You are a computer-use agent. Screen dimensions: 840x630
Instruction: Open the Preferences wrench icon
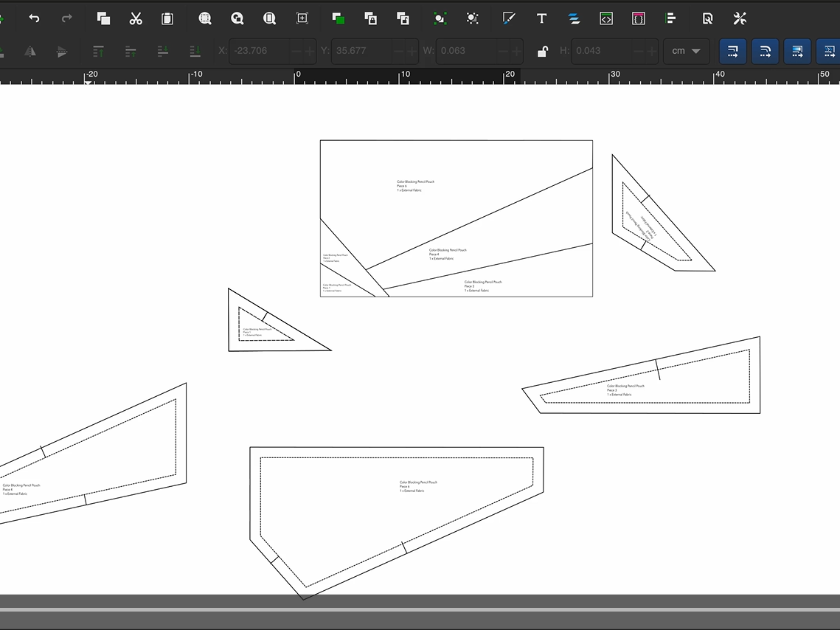tap(740, 18)
